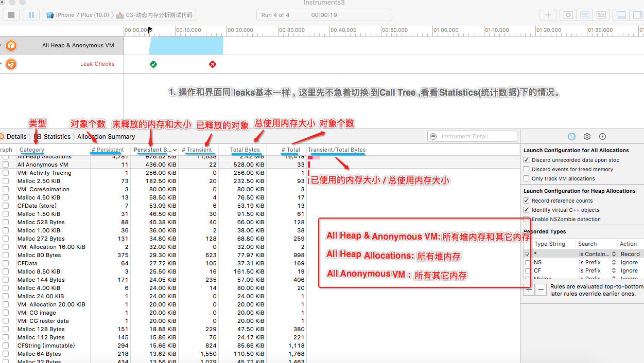Sort by Total Bytes column header
The width and height of the screenshot is (644, 363).
242,150
